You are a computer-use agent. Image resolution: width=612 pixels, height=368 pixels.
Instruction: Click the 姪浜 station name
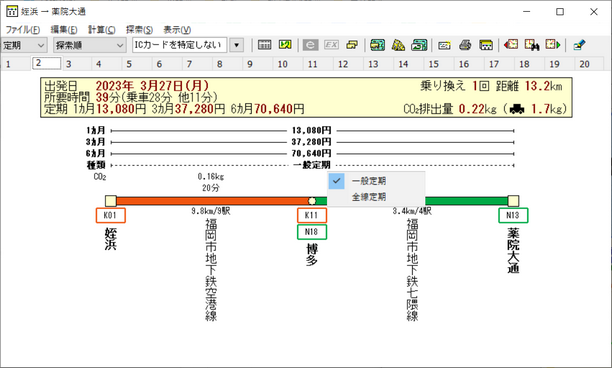111,239
